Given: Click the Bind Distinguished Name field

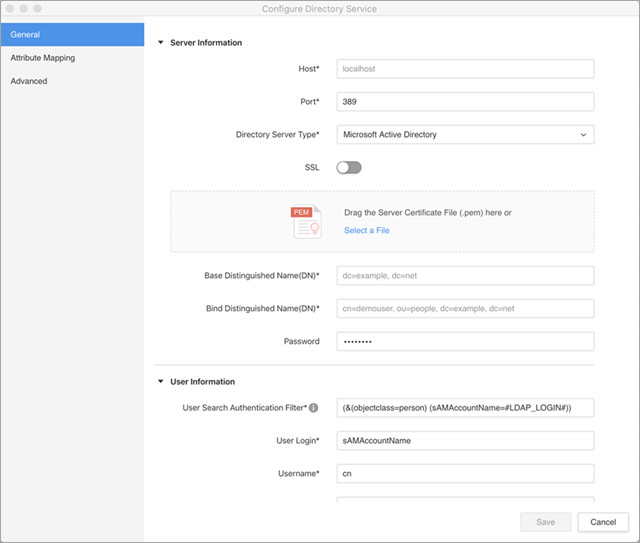Looking at the screenshot, I should (x=465, y=309).
